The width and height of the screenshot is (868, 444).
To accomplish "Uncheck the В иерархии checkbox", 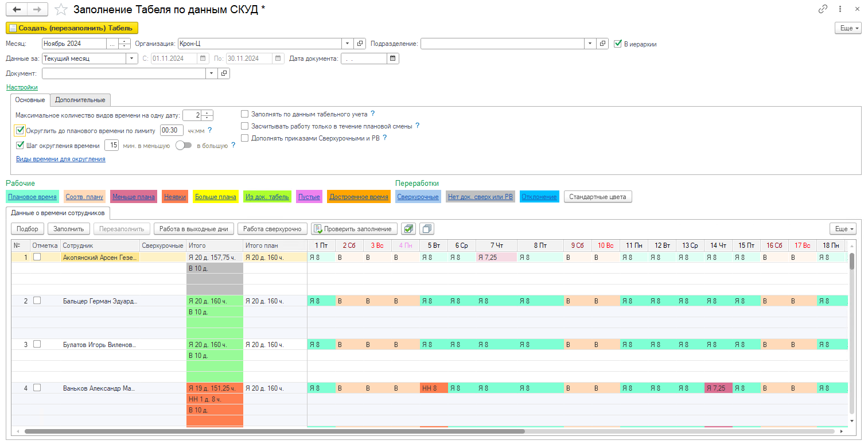I will click(x=618, y=44).
